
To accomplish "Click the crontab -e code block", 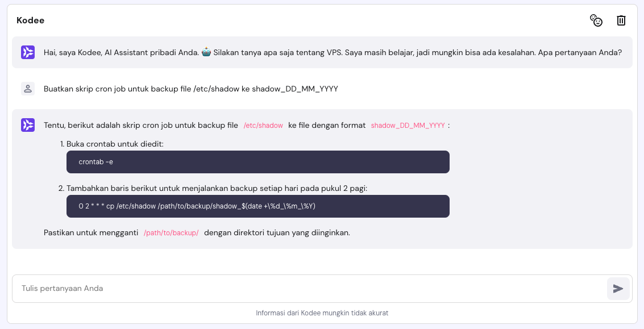I will coord(257,162).
